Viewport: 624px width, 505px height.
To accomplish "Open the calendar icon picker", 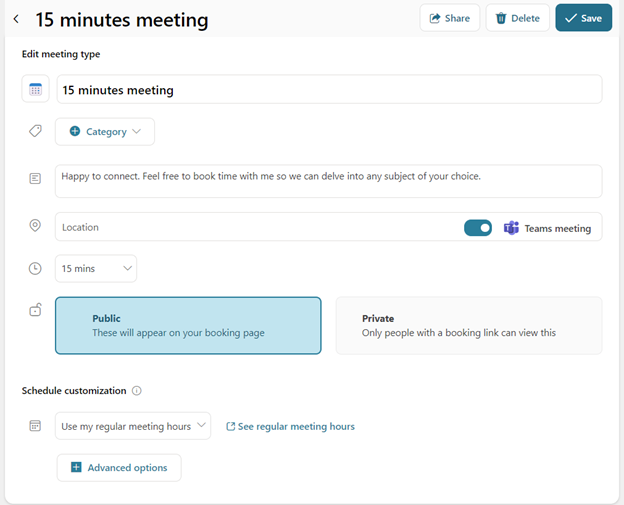I will tap(35, 89).
